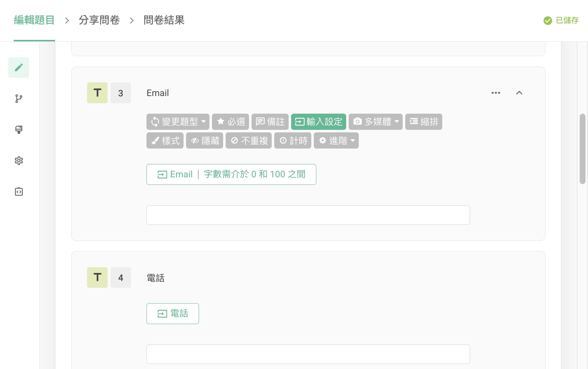
Task: Click the 電話 answer input field
Action: tap(308, 354)
